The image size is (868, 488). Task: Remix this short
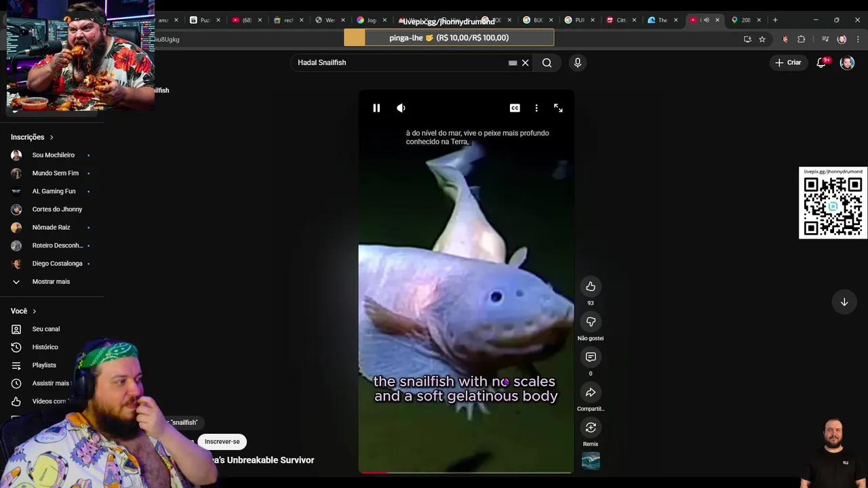coord(591,428)
